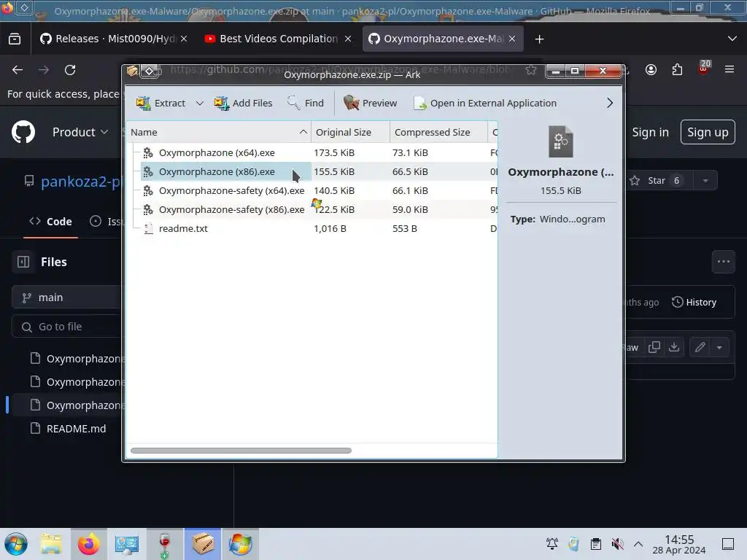Viewport: 747px width, 560px height.
Task: Reload the page in Firefox
Action: tap(70, 70)
